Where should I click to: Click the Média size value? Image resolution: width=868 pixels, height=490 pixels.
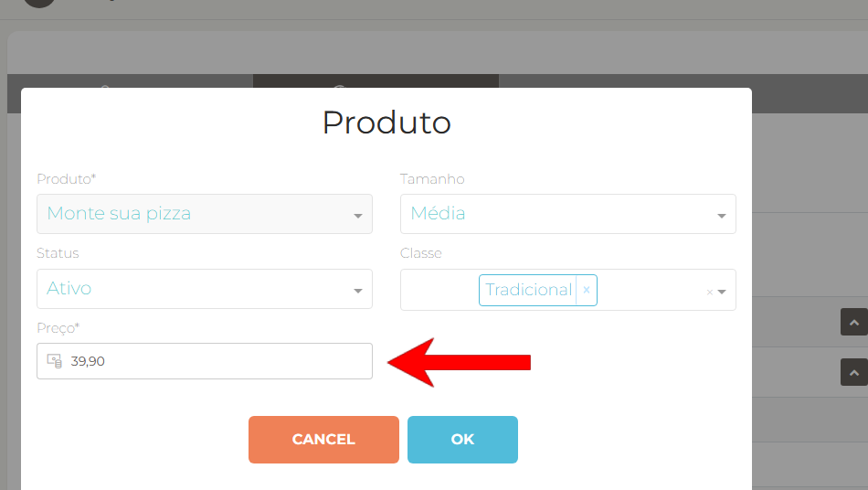click(x=438, y=213)
